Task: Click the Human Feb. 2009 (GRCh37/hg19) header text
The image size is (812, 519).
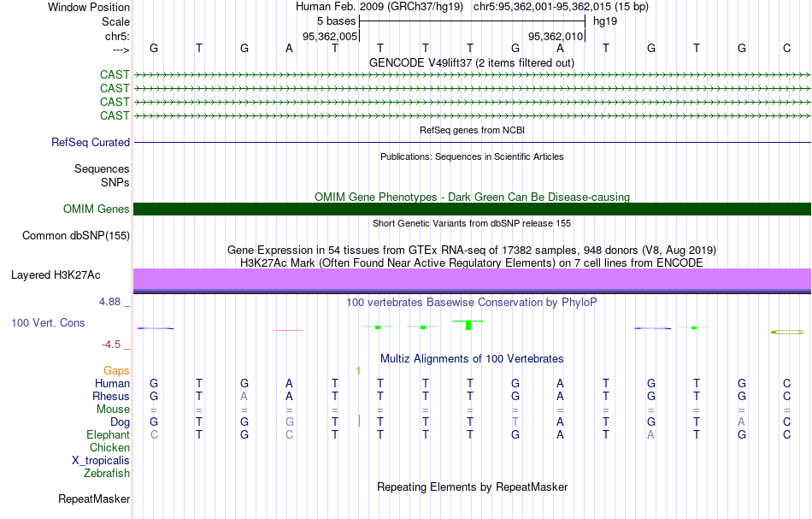Action: tap(380, 7)
